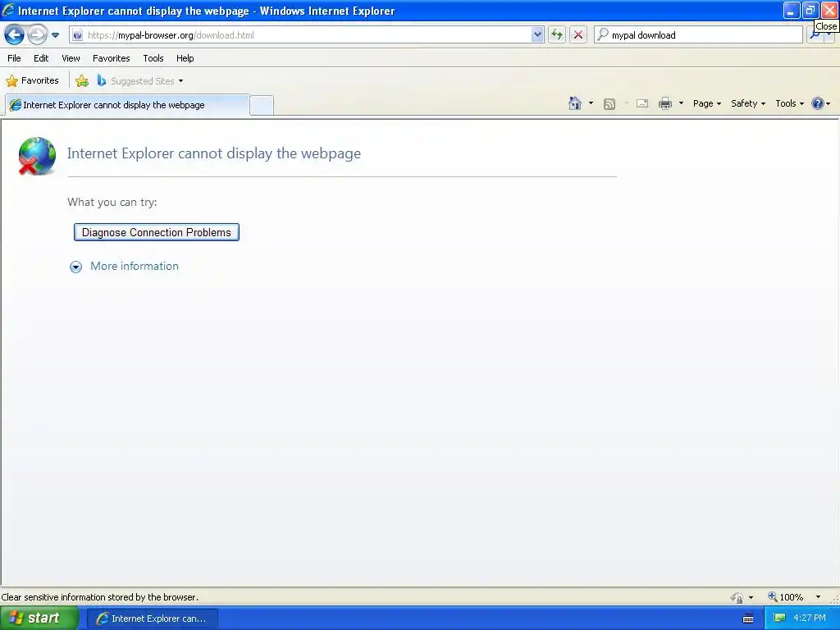Open the Safety command bar menu
The width and height of the screenshot is (840, 630).
748,103
